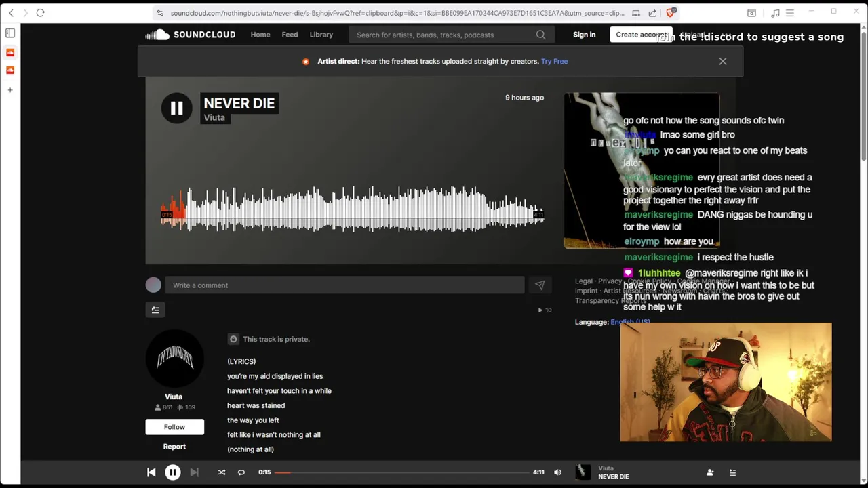
Task: Click the SoundCloud logo in the header
Action: 191,35
